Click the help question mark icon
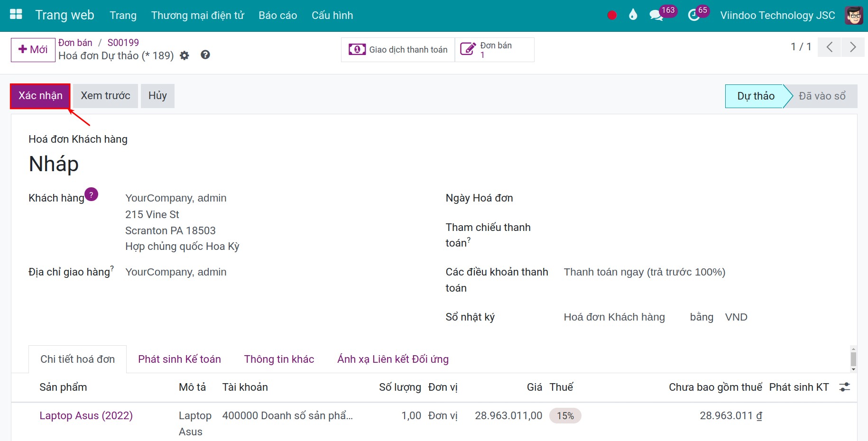868x441 pixels. (205, 55)
